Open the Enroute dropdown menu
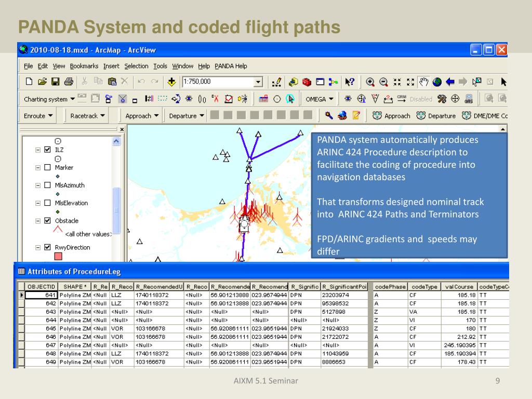Screen dimensions: 532x399 [x=38, y=116]
